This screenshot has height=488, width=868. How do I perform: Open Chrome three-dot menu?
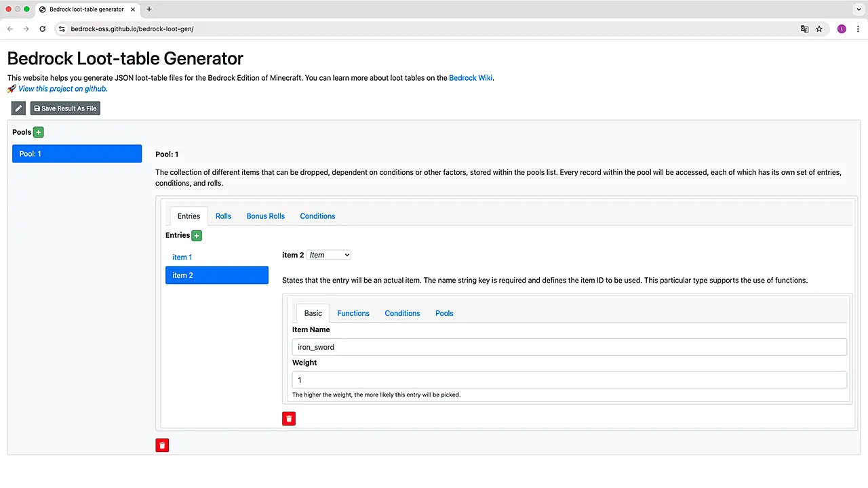[x=858, y=29]
